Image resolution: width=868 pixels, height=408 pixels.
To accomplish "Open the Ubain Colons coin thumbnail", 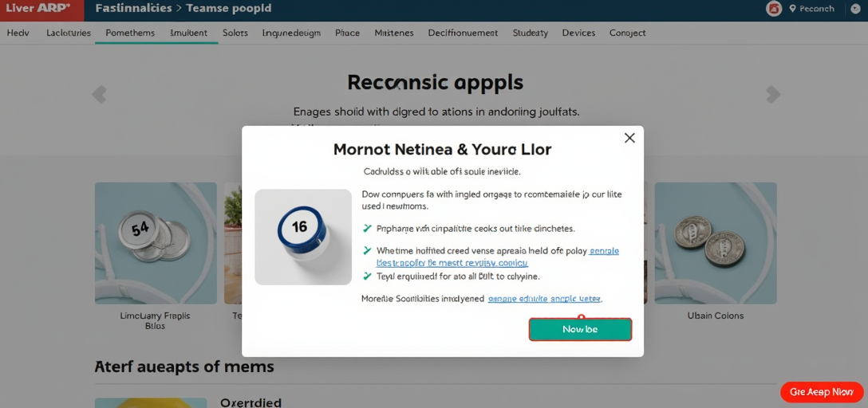I will point(715,243).
